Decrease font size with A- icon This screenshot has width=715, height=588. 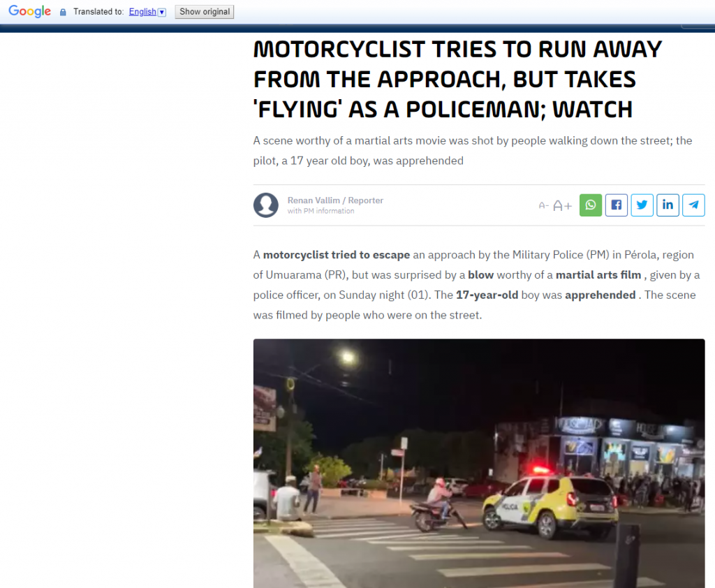coord(543,206)
